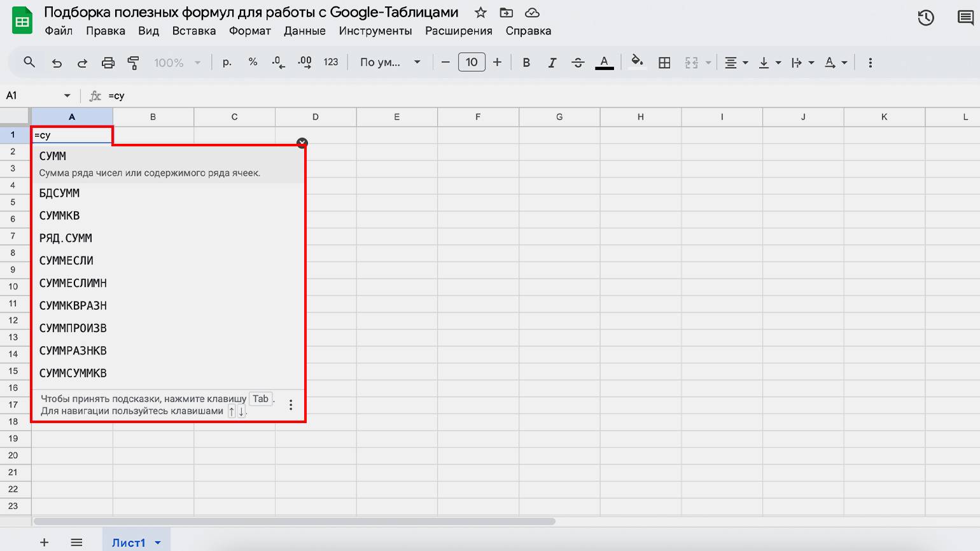Open the font family dropdown
This screenshot has width=980, height=551.
390,62
